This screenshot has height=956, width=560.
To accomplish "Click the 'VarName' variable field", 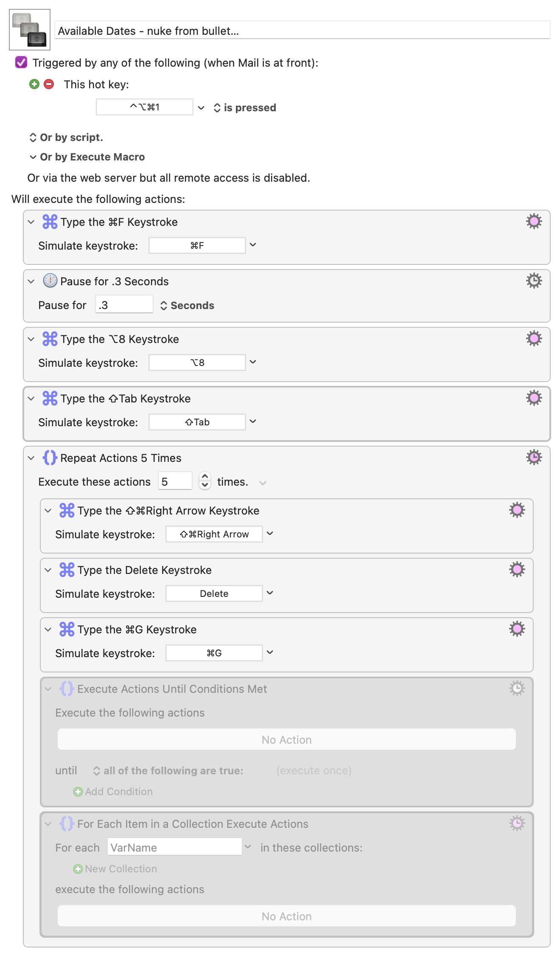I will (x=175, y=847).
